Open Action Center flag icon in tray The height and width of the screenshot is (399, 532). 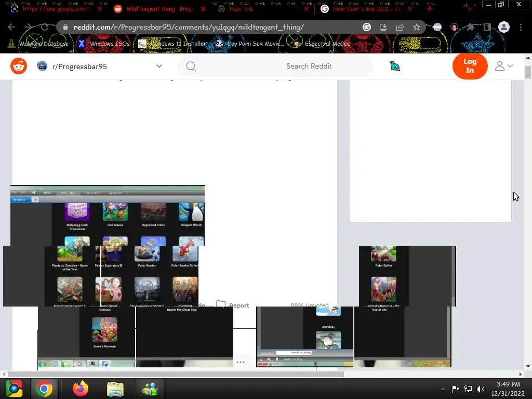(455, 389)
